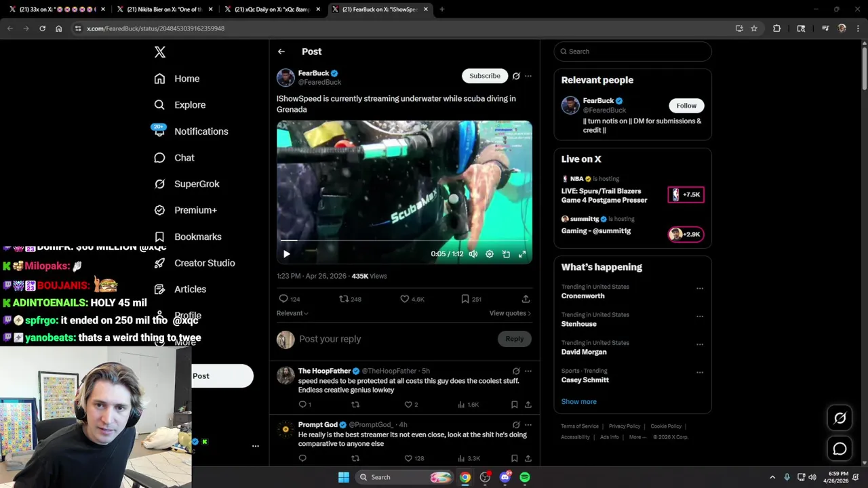Open video playback settings gear

(490, 254)
